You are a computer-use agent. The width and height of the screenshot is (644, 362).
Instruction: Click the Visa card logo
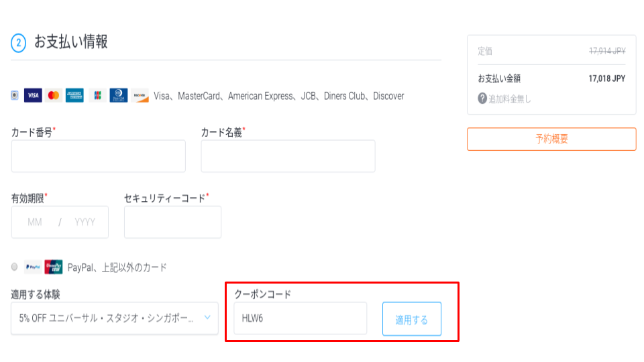[x=33, y=95]
